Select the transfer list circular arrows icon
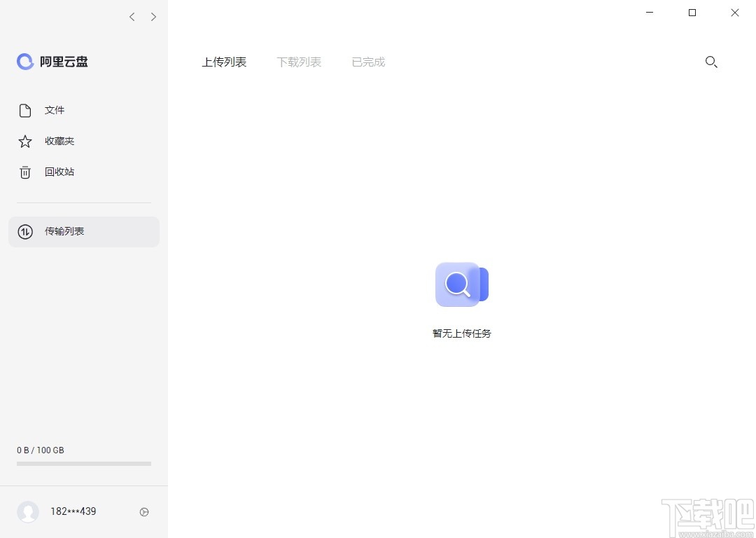The height and width of the screenshot is (538, 756). (25, 231)
